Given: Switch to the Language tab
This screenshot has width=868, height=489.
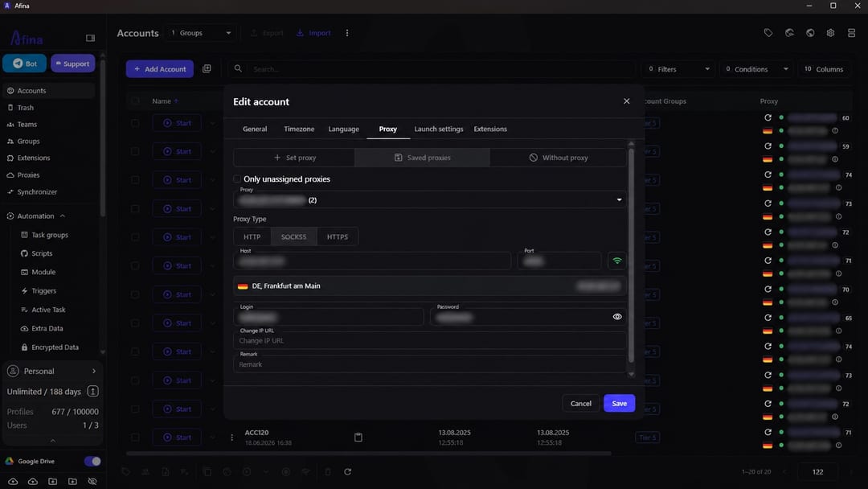Looking at the screenshot, I should pos(343,129).
